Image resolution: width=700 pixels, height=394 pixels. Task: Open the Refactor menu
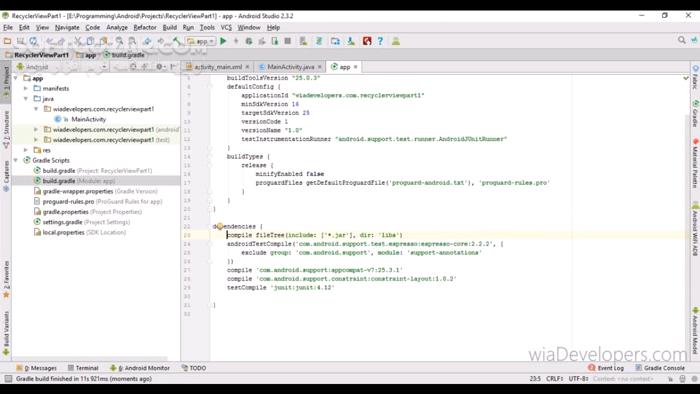pyautogui.click(x=145, y=27)
